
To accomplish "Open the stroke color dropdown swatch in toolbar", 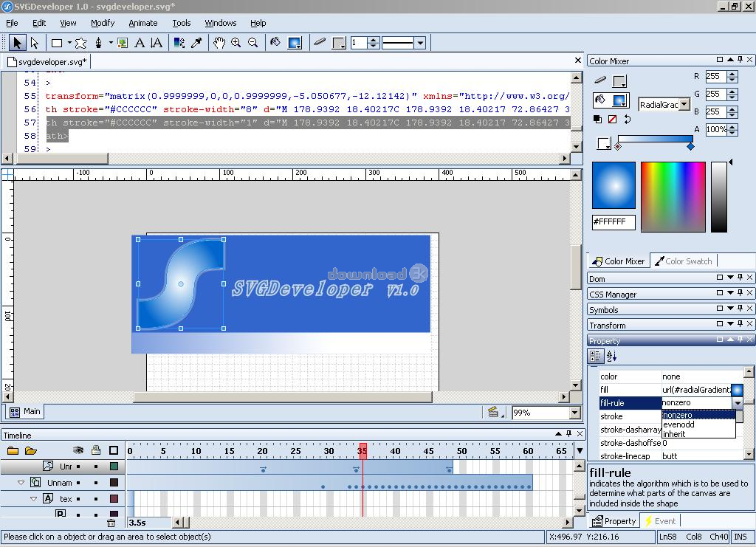I will 339,43.
